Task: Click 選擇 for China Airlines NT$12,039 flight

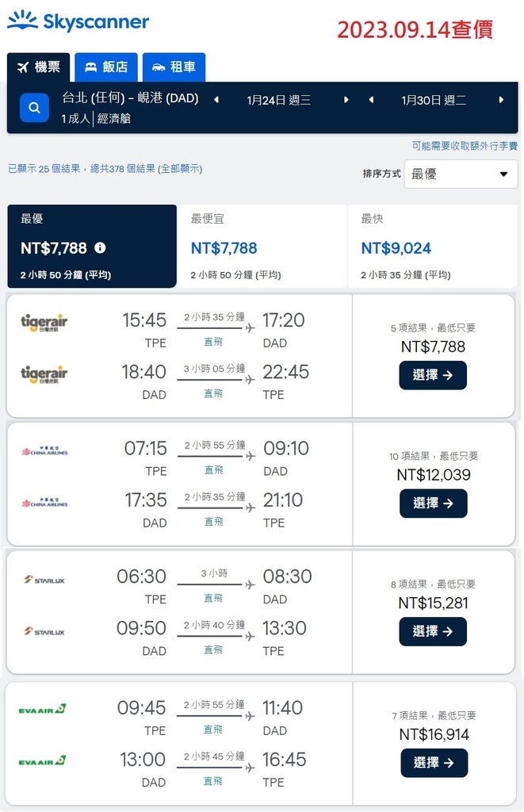Action: click(x=433, y=504)
